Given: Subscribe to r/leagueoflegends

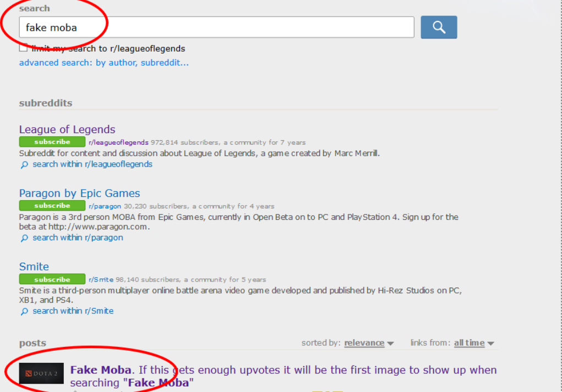Looking at the screenshot, I should 52,142.
